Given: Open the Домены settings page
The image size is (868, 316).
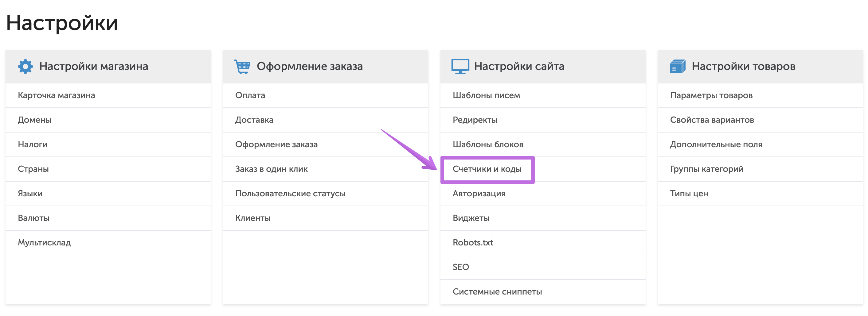Looking at the screenshot, I should pos(34,120).
